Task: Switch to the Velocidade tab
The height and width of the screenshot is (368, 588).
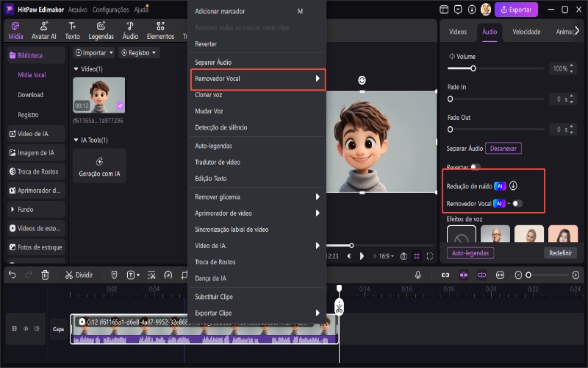Action: point(526,32)
